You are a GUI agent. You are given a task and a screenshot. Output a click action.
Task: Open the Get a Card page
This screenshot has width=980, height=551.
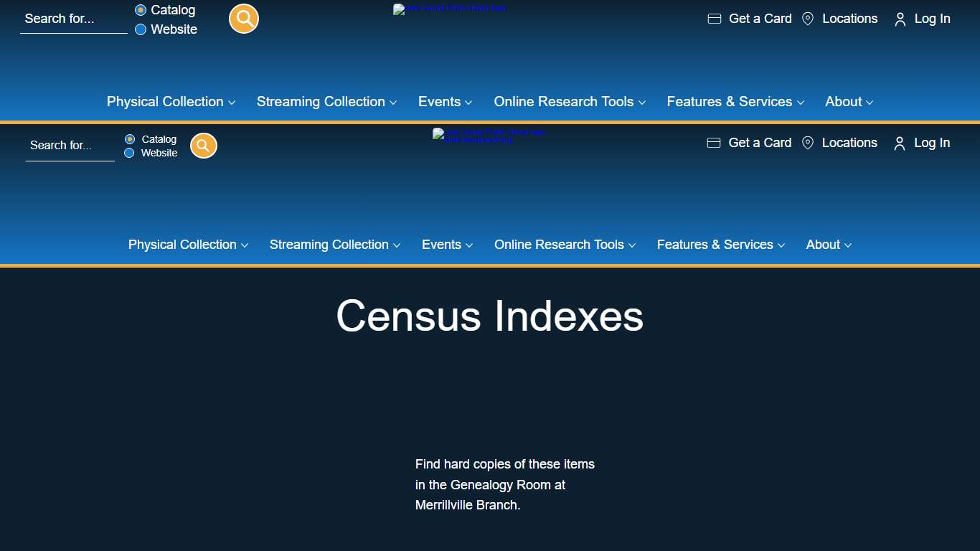pos(760,19)
